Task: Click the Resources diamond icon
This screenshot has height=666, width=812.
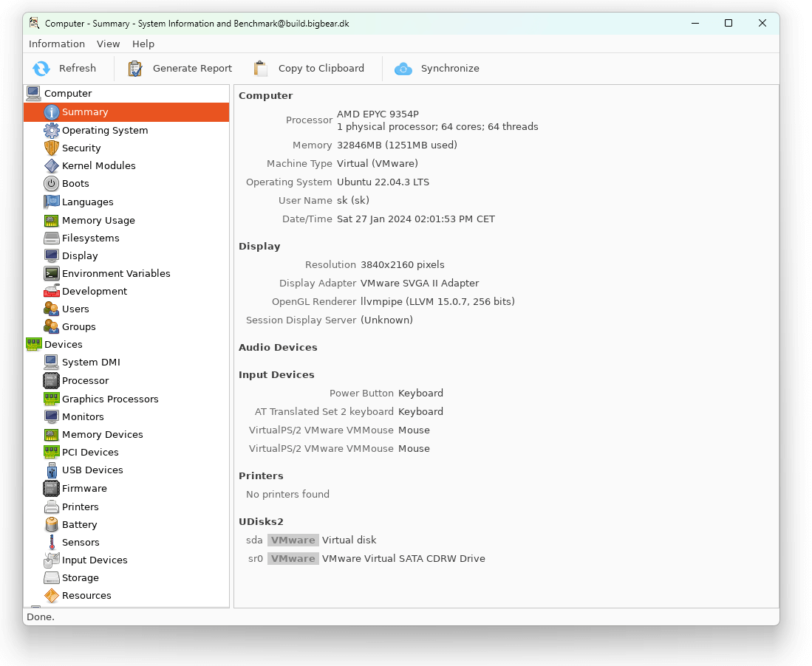Action: (x=51, y=596)
